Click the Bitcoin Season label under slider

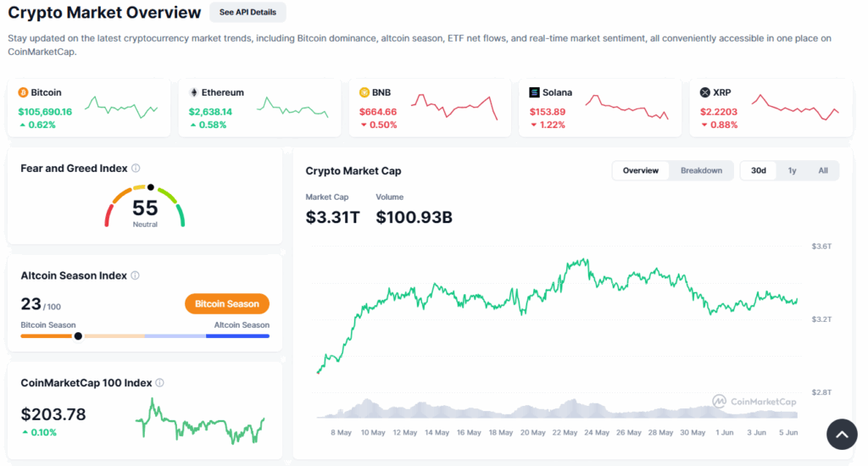pyautogui.click(x=48, y=325)
